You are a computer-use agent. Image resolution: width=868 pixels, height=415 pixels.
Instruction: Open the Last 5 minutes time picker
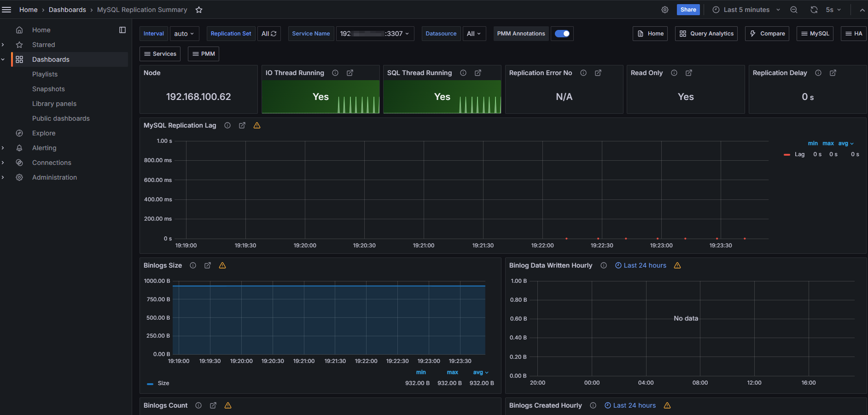pos(746,10)
